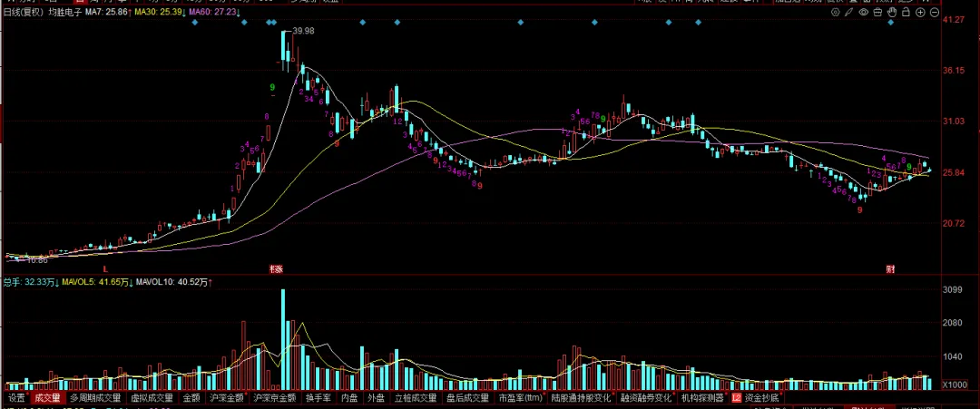The image size is (980, 409).
Task: Click the 1040 volume axis value
Action: (x=952, y=357)
